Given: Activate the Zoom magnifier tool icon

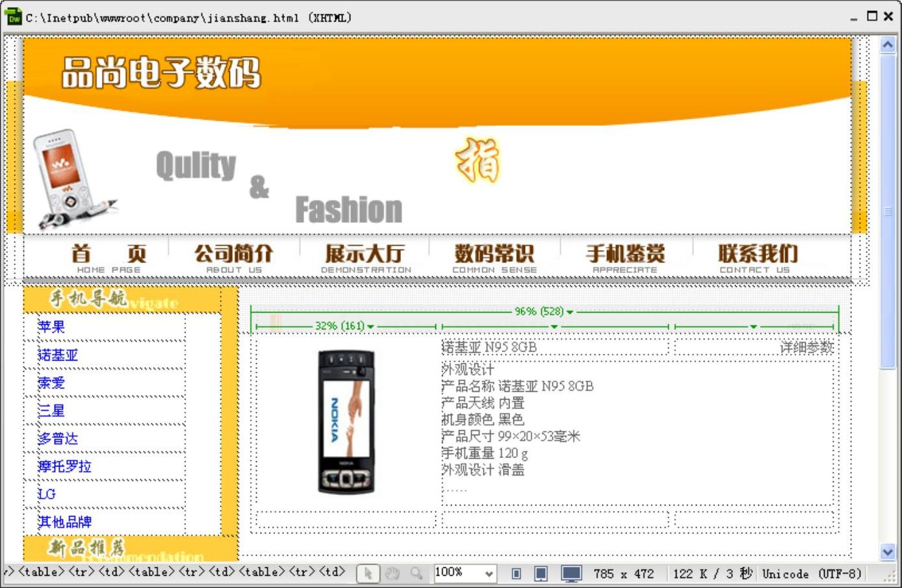Looking at the screenshot, I should tap(416, 573).
